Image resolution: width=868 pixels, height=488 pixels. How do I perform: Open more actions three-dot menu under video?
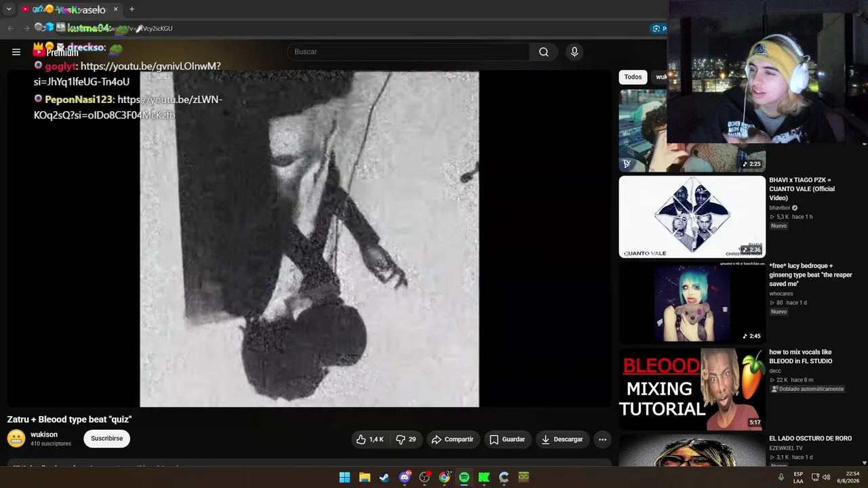pyautogui.click(x=602, y=439)
